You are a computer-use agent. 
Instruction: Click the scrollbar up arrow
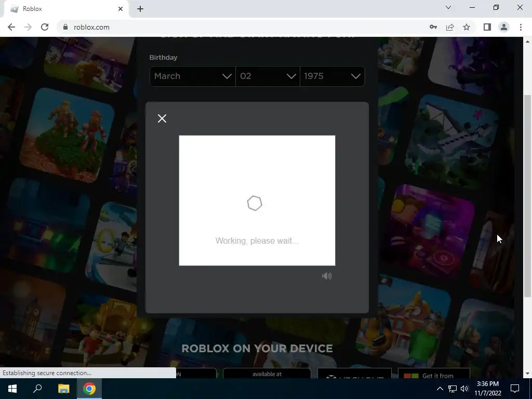pos(527,42)
